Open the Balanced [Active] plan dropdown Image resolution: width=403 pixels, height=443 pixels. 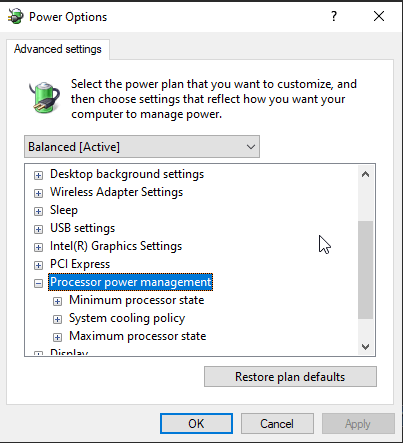coord(142,147)
